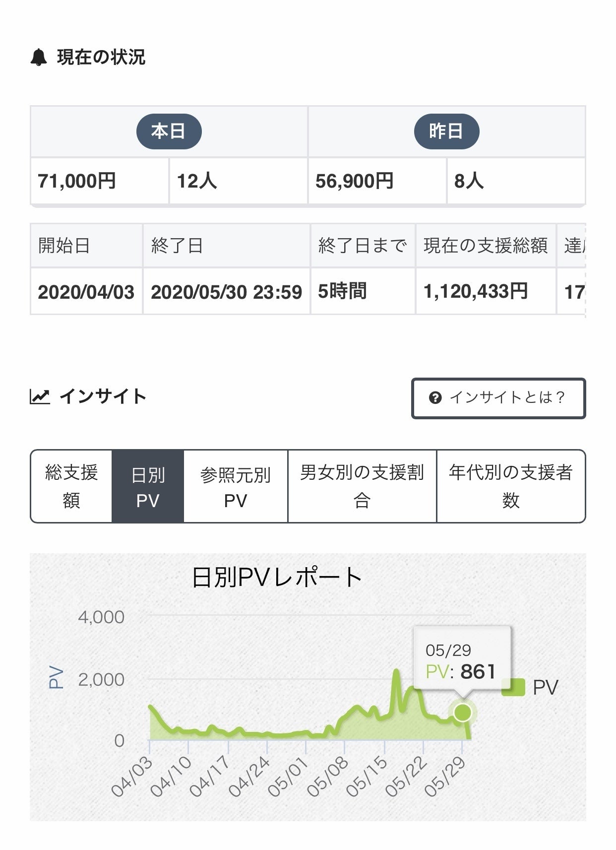616x850 pixels.
Task: Click the question mark help icon
Action: 435,398
